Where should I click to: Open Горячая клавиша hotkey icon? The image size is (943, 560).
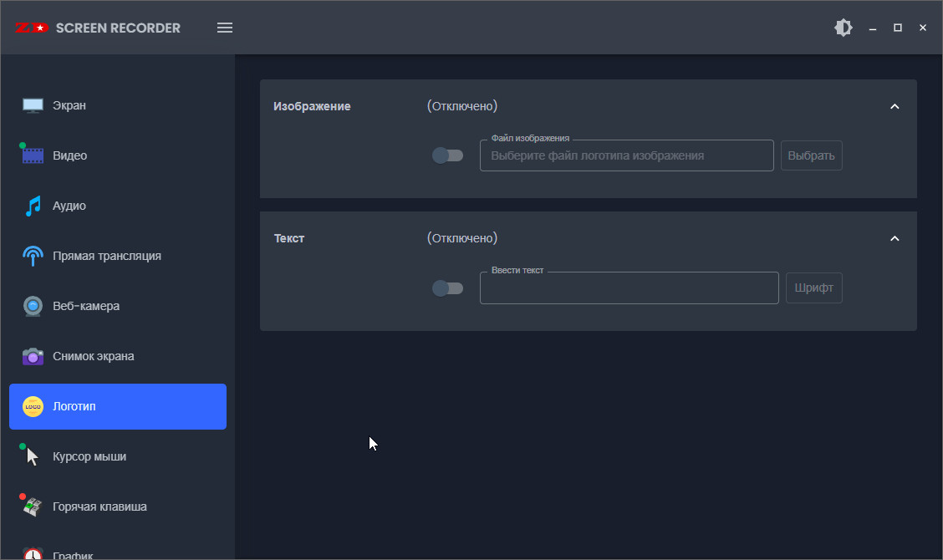(33, 507)
